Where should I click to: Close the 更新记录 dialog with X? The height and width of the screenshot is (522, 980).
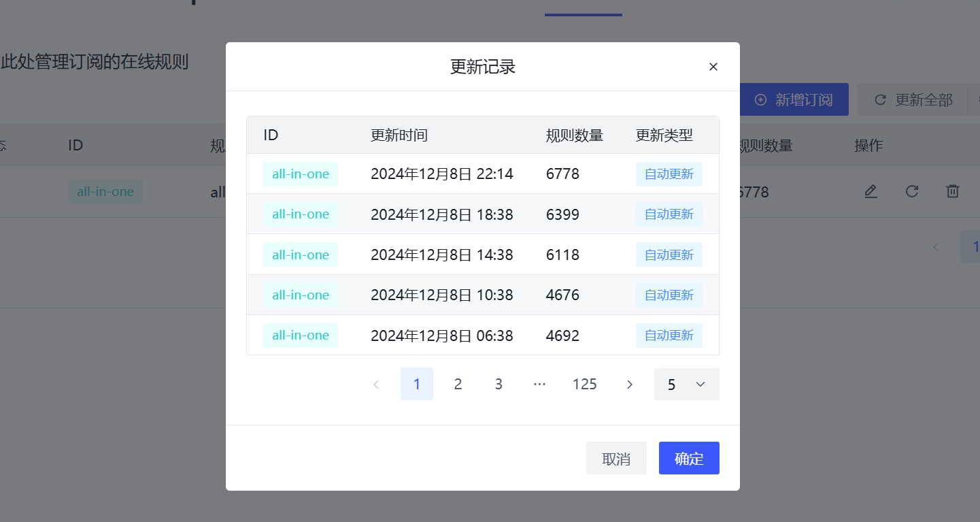(713, 67)
